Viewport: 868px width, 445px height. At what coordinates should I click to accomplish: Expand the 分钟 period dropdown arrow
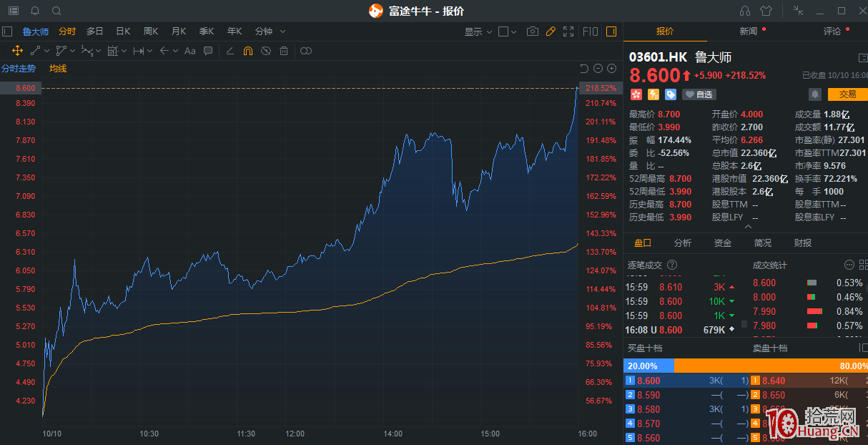pyautogui.click(x=282, y=31)
